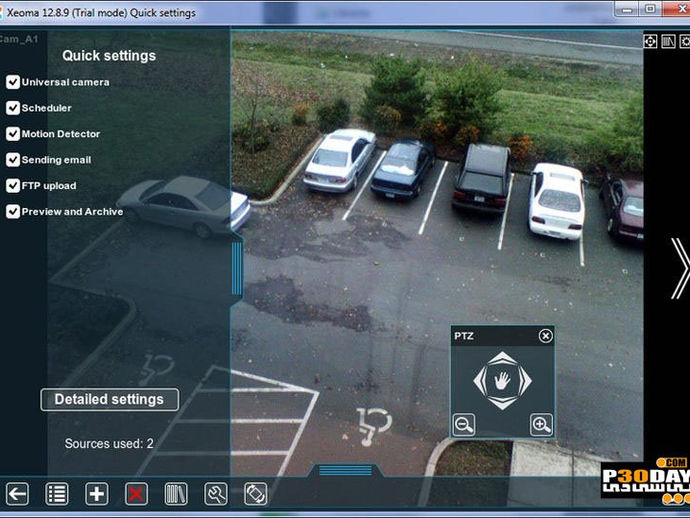Click the Cam_A1 camera label
The height and width of the screenshot is (518, 690).
pos(18,39)
